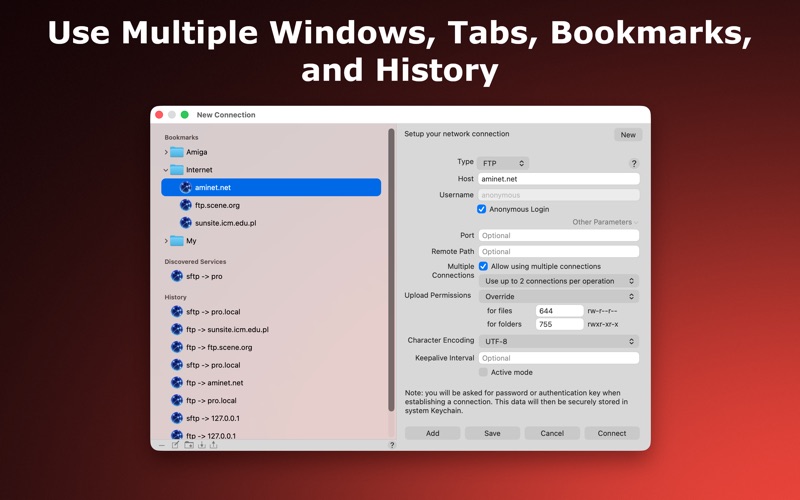Click the Connect button
Screen dimensions: 800x500
(x=612, y=433)
